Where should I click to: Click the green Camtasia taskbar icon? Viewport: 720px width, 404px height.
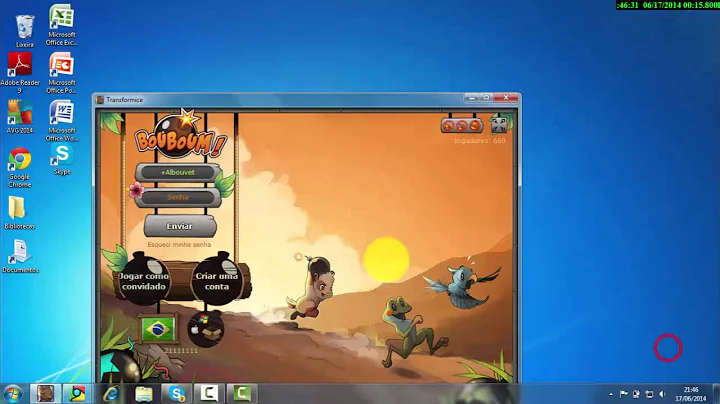[x=242, y=393]
